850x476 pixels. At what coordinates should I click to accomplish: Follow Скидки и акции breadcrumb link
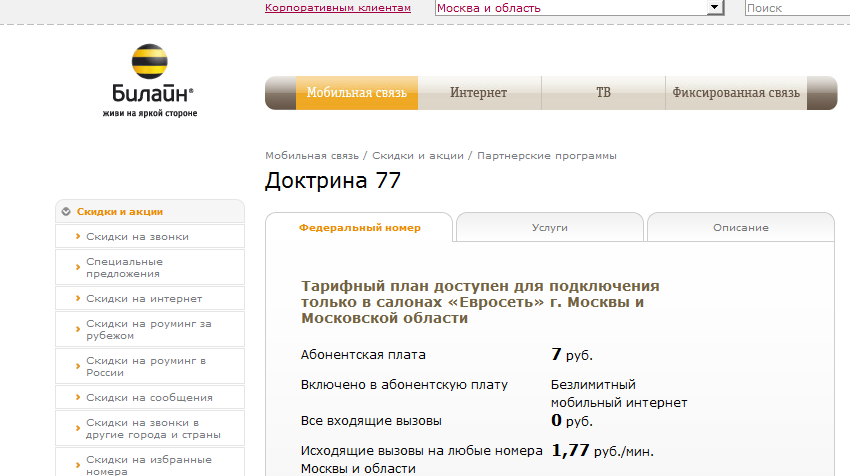(x=418, y=156)
